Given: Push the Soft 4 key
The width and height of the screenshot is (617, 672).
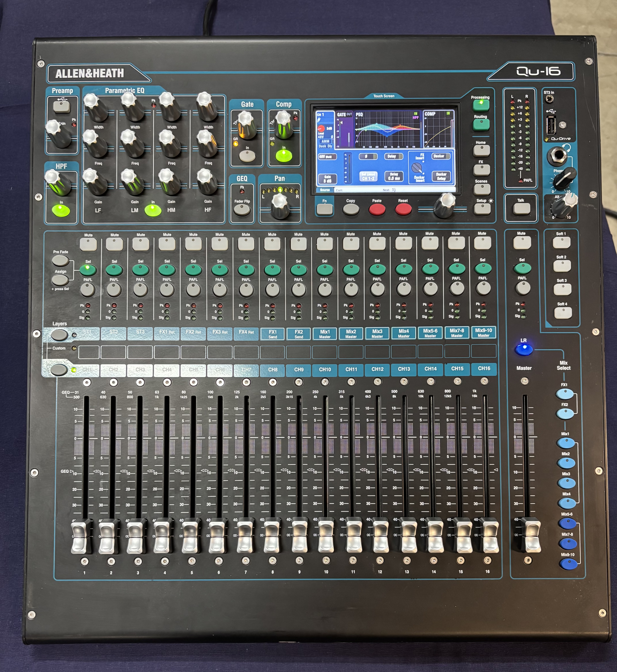Looking at the screenshot, I should [563, 313].
